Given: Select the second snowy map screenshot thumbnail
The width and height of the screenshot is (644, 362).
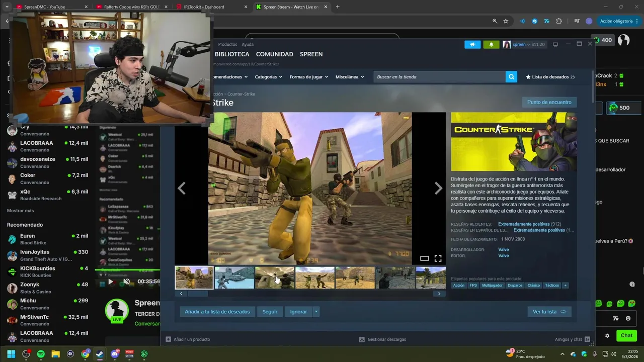Looking at the screenshot, I should pyautogui.click(x=234, y=278).
